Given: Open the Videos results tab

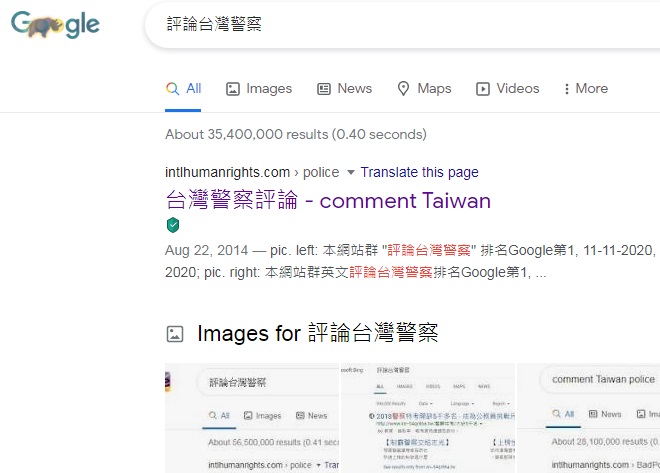Looking at the screenshot, I should (x=507, y=89).
